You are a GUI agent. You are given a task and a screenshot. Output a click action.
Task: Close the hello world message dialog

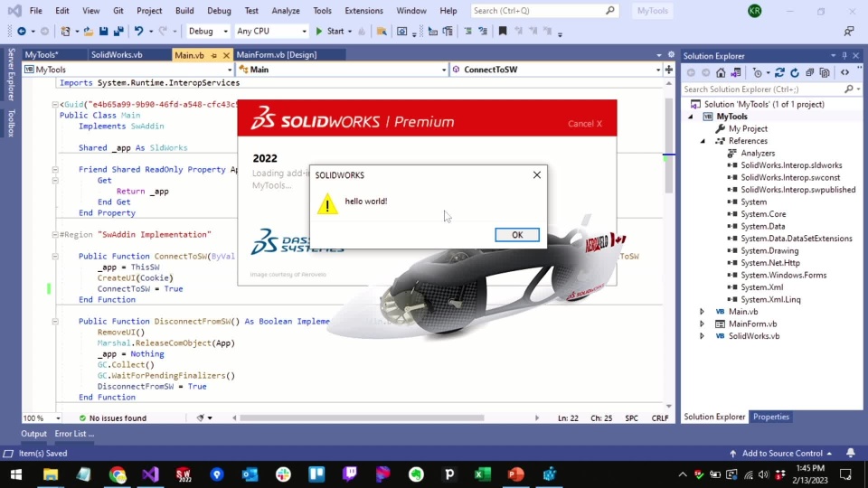pyautogui.click(x=536, y=174)
